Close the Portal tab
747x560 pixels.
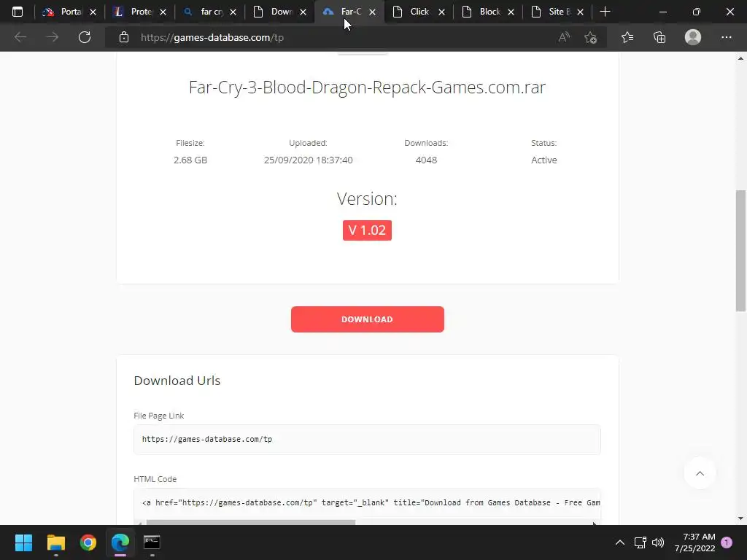(93, 12)
